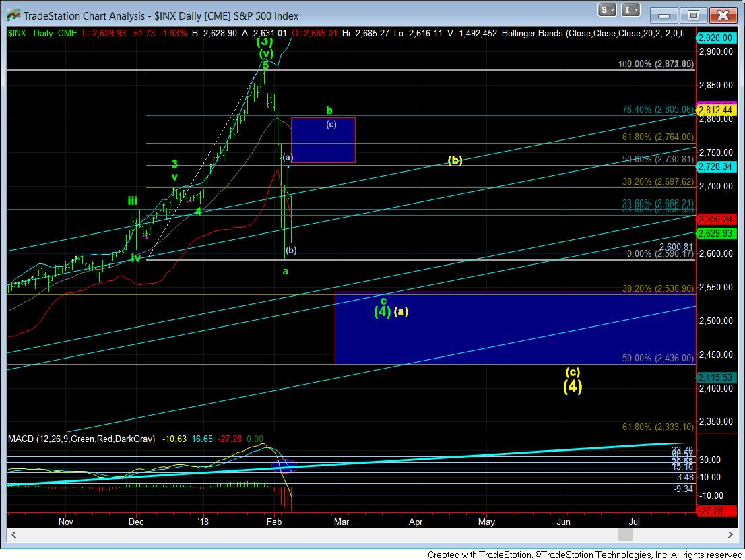Select the green iii wave label
This screenshot has width=745, height=560.
click(133, 201)
